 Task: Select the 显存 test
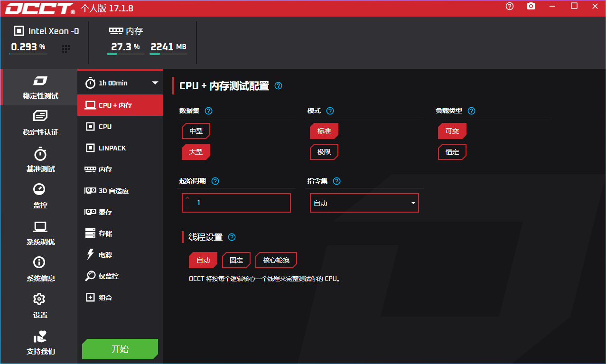coord(120,212)
